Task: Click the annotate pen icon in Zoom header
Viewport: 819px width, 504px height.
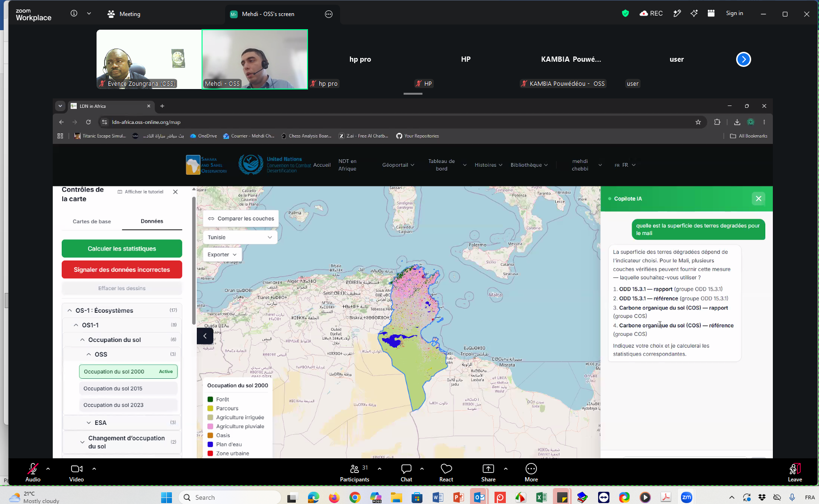Action: [677, 14]
